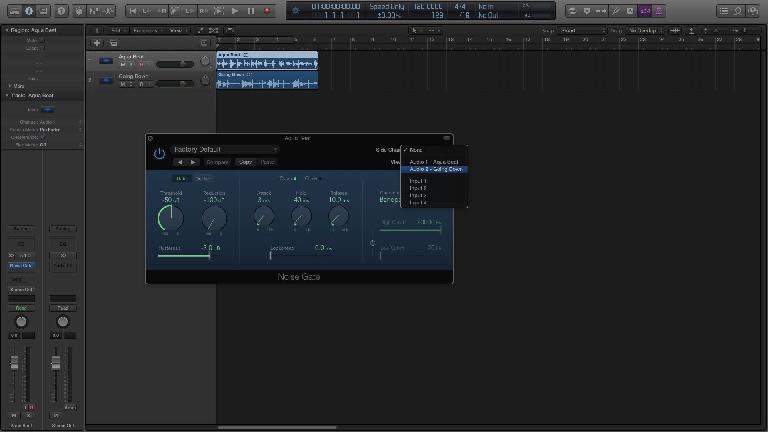Image resolution: width=768 pixels, height=432 pixels.
Task: Open the Toolbar button in the control bar
Action: (x=44, y=11)
